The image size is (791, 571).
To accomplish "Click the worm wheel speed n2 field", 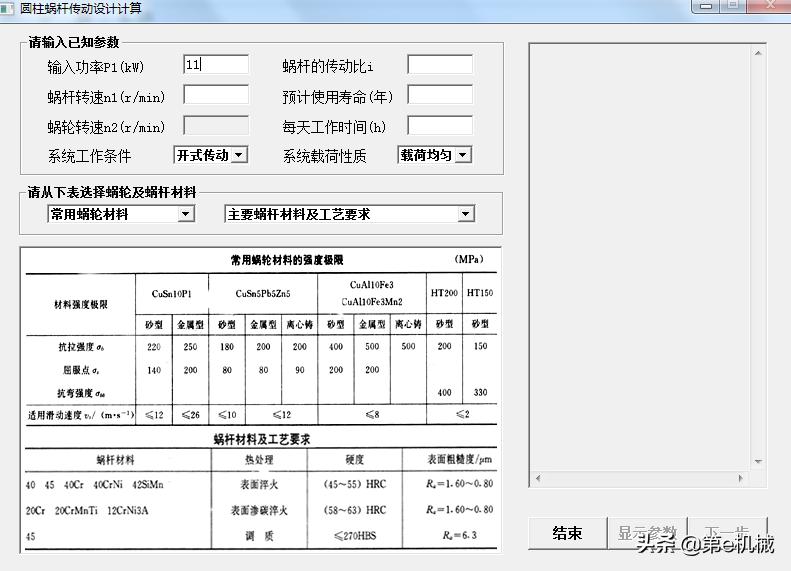I will 216,126.
